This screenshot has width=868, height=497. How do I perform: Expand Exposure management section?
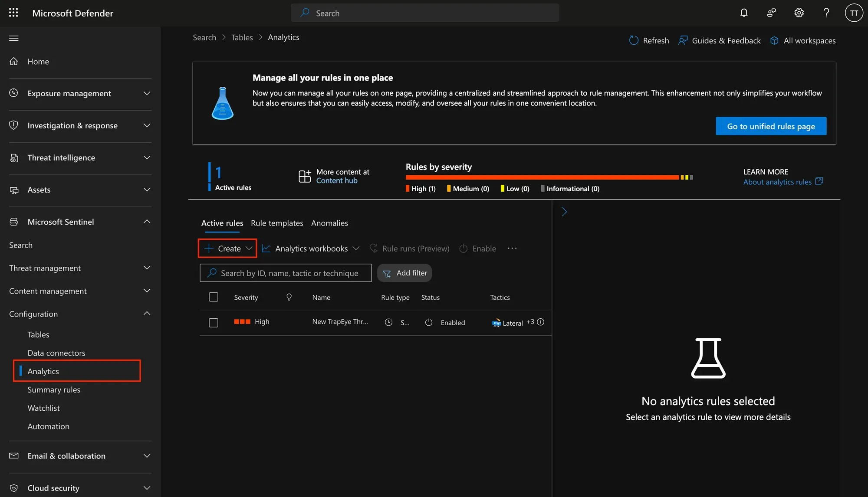[x=147, y=93]
